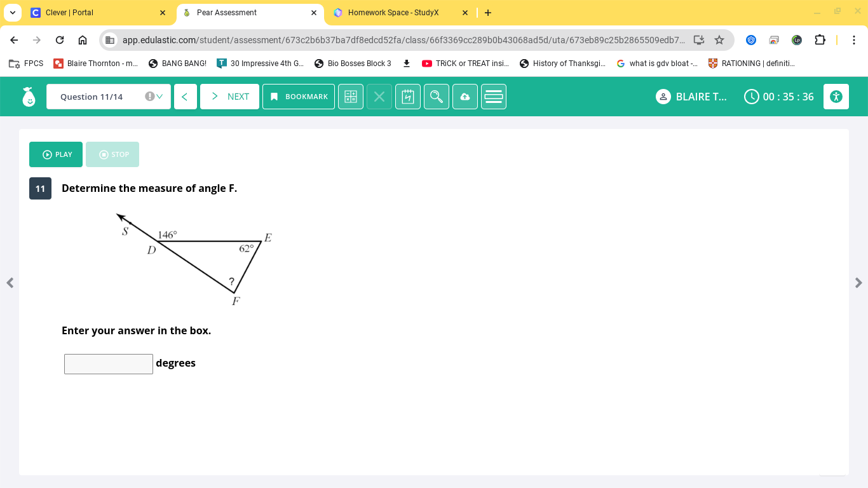Open History of Thanksgi... bookmark
868x488 pixels.
[563, 64]
